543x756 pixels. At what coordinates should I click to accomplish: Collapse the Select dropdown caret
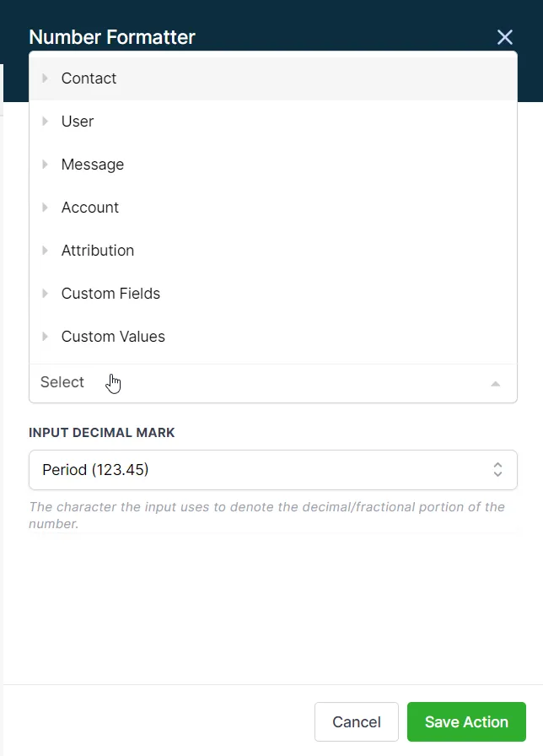click(x=496, y=383)
